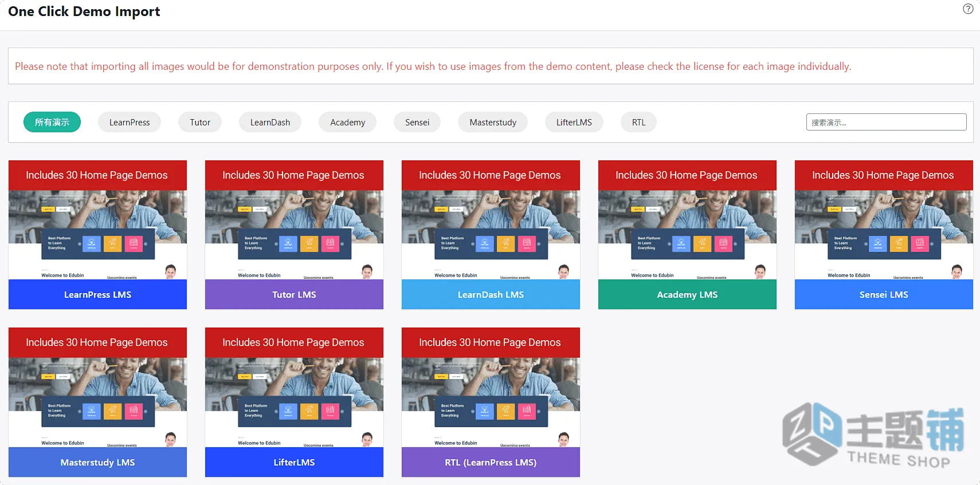Click the Academy LMS title bar
980x485 pixels.
tap(687, 294)
